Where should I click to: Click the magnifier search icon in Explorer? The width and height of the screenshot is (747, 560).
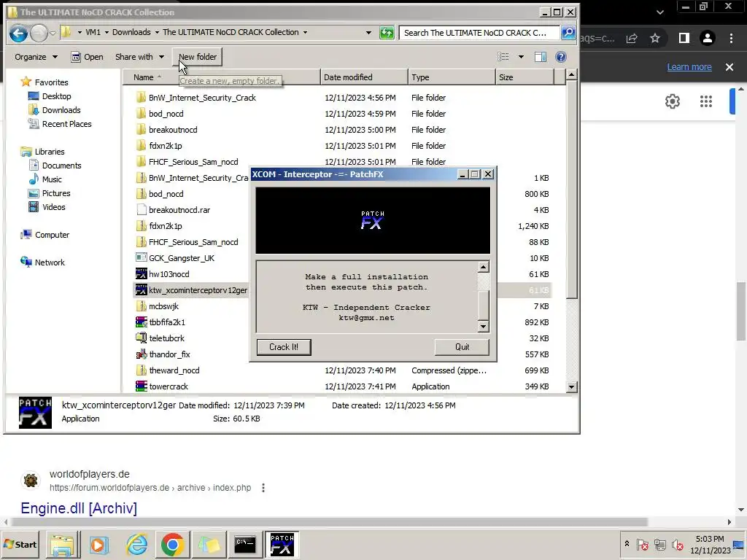tap(568, 32)
